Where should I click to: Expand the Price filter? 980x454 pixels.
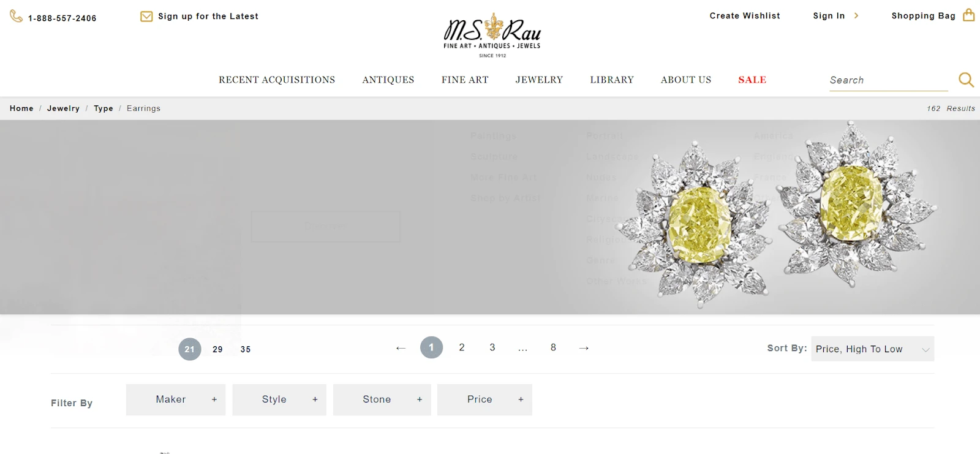tap(484, 399)
